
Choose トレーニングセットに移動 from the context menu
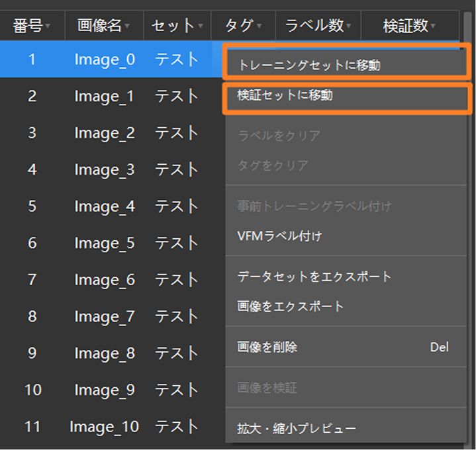(x=346, y=65)
